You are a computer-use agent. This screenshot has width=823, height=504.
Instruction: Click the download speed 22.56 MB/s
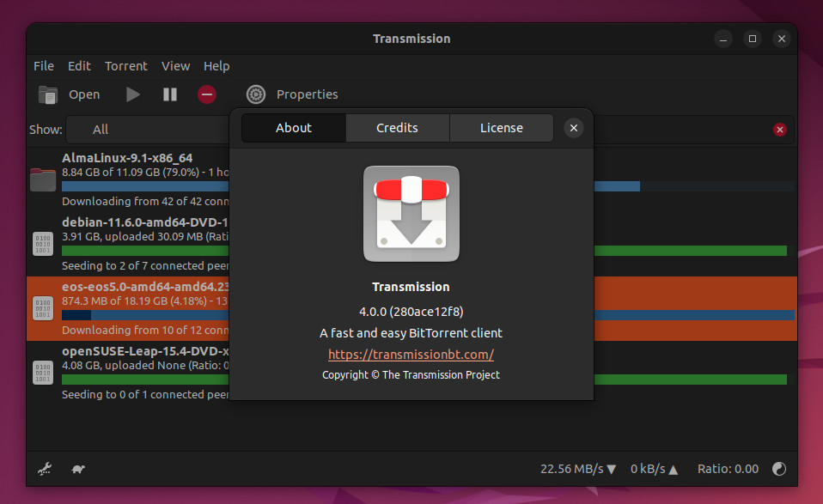(578, 469)
